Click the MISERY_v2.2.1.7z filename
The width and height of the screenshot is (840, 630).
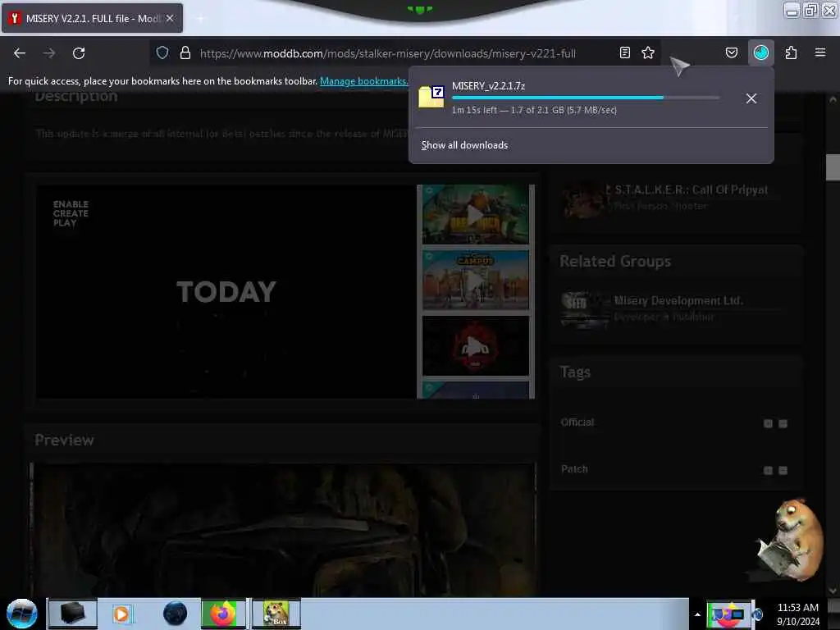489,85
